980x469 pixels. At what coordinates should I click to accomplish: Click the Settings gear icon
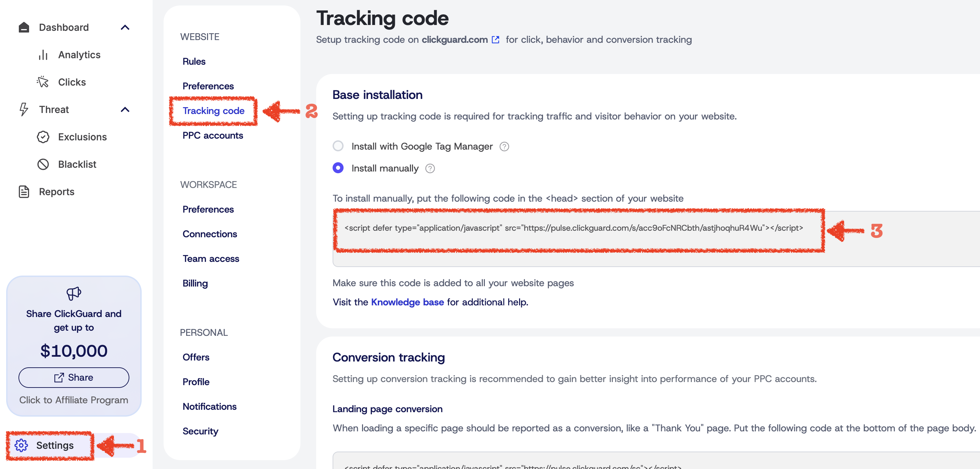point(21,445)
